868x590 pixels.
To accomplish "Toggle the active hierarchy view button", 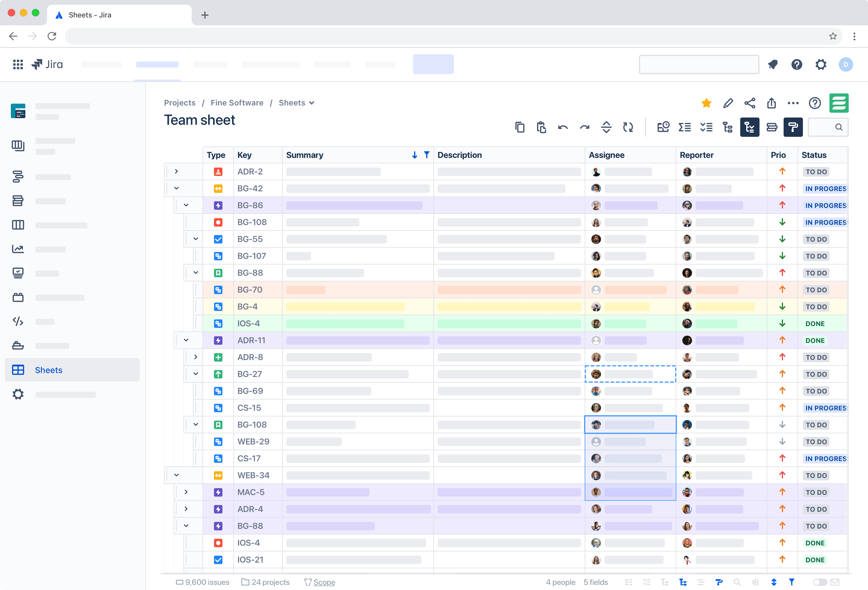I will [749, 127].
